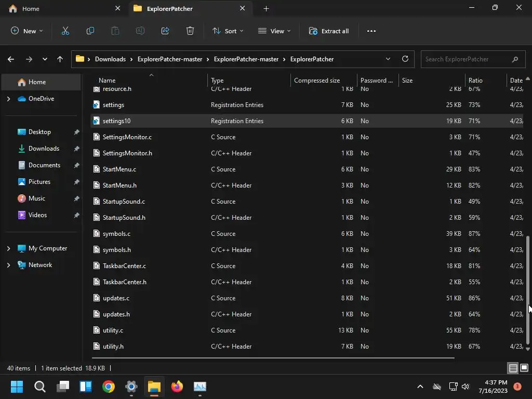Close the Home tab
The image size is (532, 399).
pyautogui.click(x=117, y=8)
